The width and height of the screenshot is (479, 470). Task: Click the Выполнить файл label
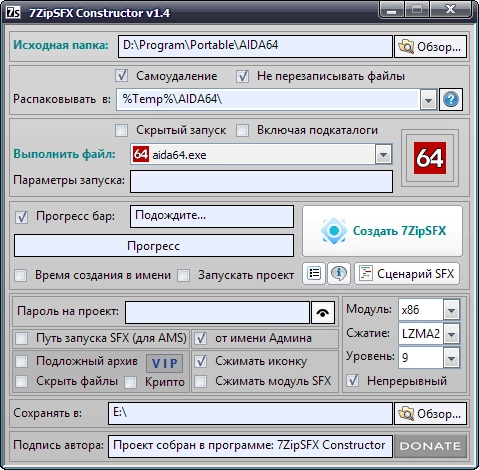pos(64,154)
